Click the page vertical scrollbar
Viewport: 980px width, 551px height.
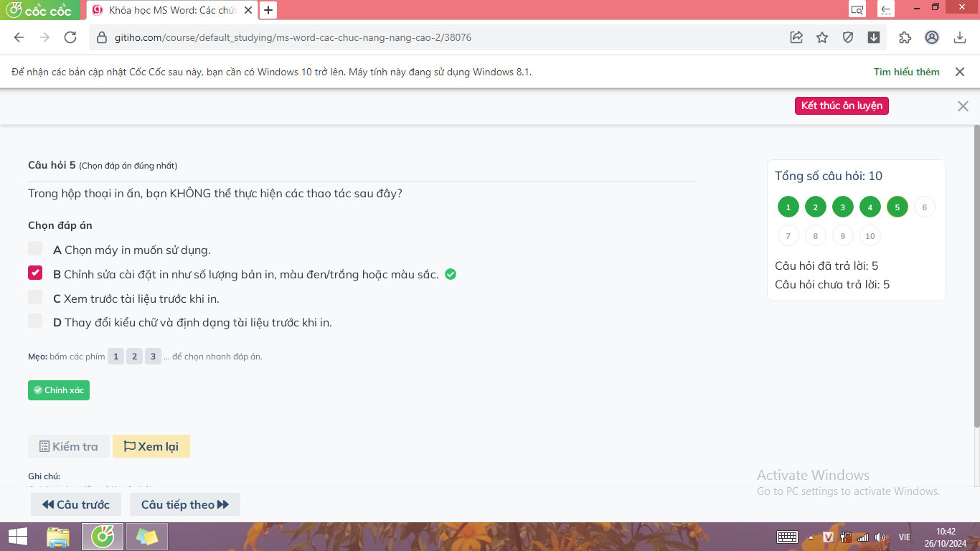point(976,275)
